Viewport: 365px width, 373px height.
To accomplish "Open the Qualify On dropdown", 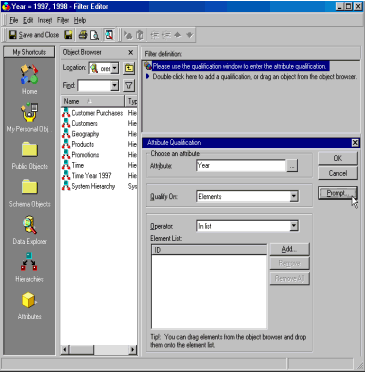I will click(x=294, y=196).
